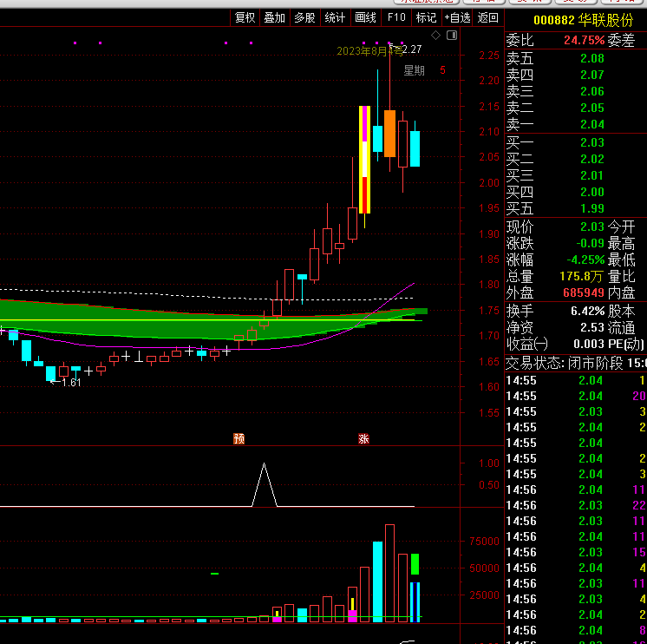Viewport: 647px width, 644px height.
Task: Click the first 14:55 tick row
Action: [x=576, y=381]
